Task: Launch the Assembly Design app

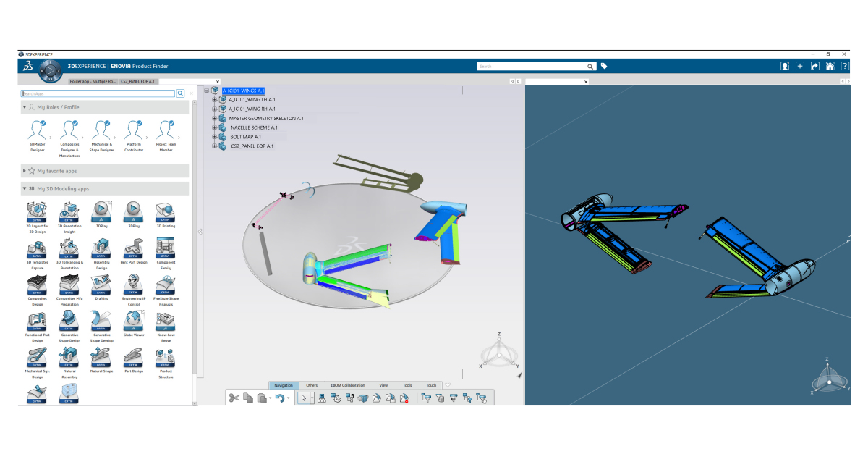Action: click(101, 249)
